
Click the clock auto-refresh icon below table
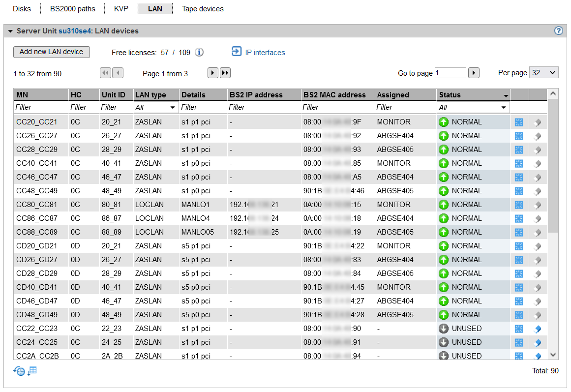point(19,371)
